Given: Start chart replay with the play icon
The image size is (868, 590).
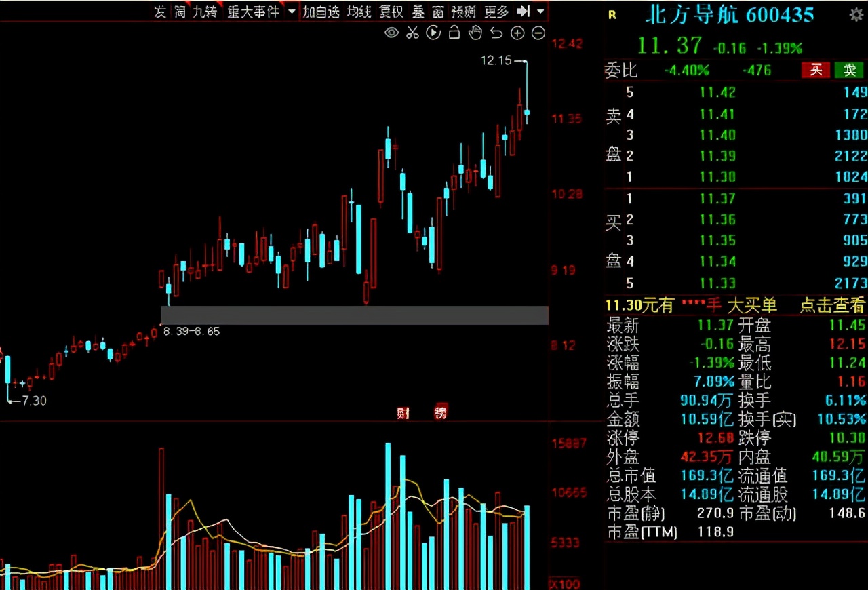Looking at the screenshot, I should [433, 33].
